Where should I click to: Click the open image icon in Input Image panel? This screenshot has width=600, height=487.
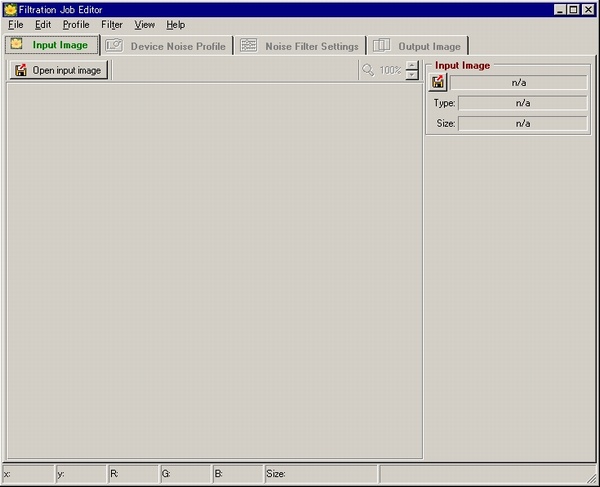click(x=438, y=82)
